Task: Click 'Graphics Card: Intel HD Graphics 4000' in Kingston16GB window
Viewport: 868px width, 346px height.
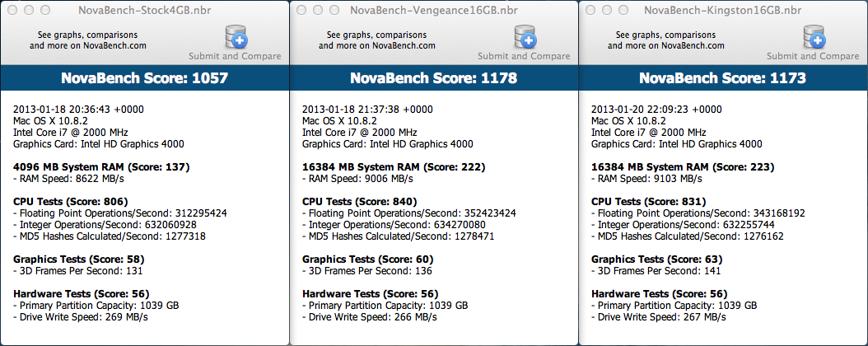Action: coord(677,144)
